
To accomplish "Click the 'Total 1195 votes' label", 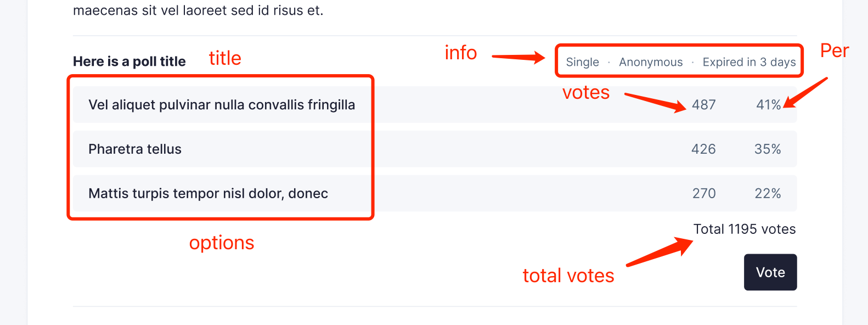I will click(745, 229).
